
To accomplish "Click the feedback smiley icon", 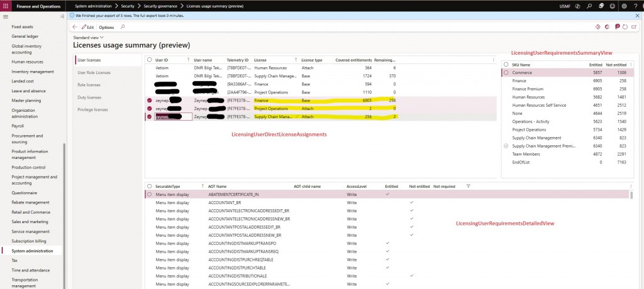I will point(613,6).
